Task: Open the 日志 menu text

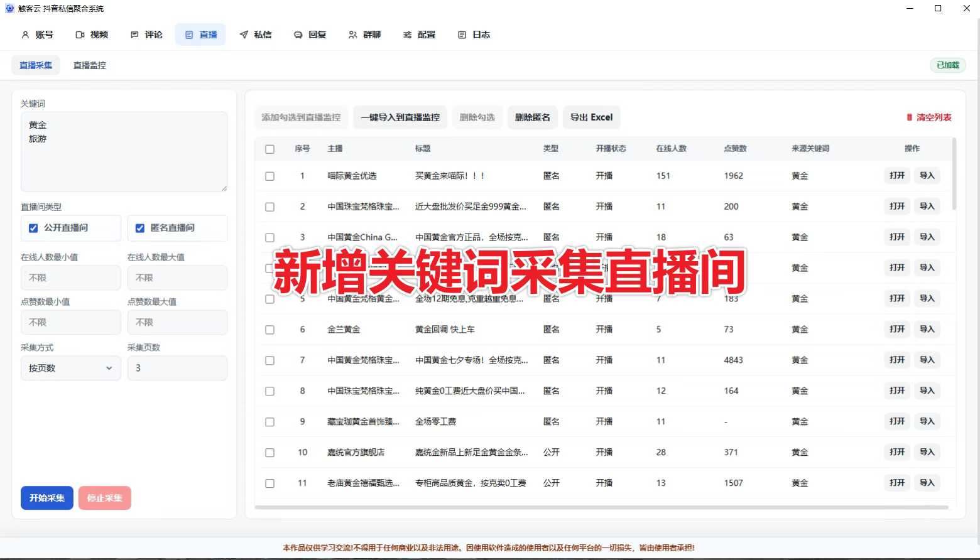Action: pos(481,35)
